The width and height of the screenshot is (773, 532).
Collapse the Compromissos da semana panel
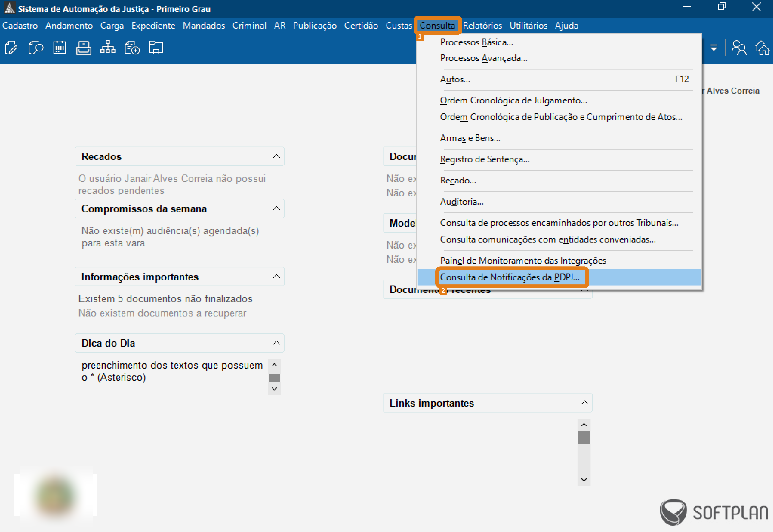277,209
